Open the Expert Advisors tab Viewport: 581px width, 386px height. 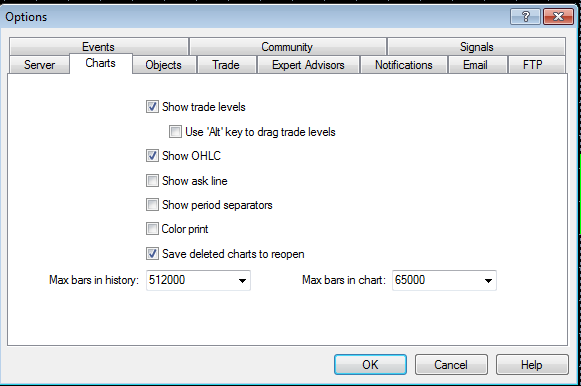[x=308, y=65]
